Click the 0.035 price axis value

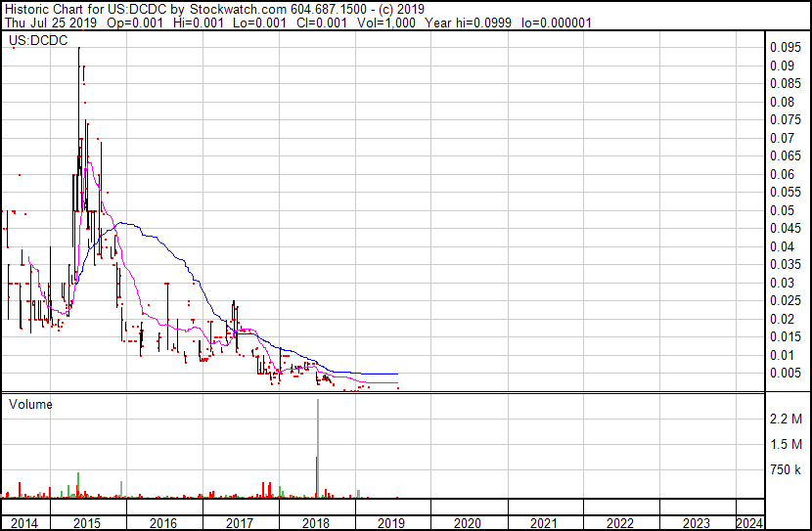[x=785, y=264]
